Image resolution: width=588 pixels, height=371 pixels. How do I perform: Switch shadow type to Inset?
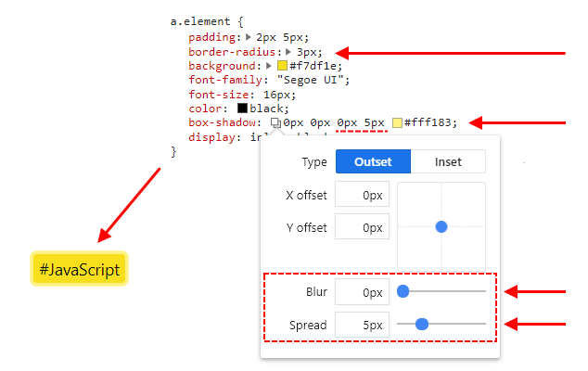448,161
